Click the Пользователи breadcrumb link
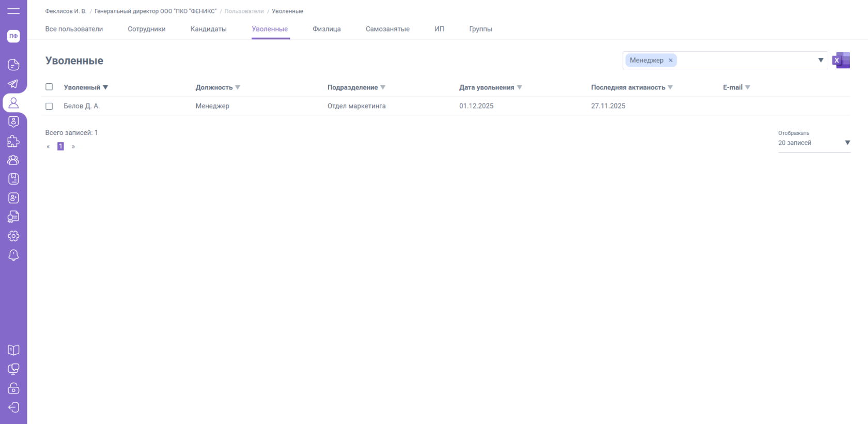The image size is (868, 424). (x=244, y=11)
